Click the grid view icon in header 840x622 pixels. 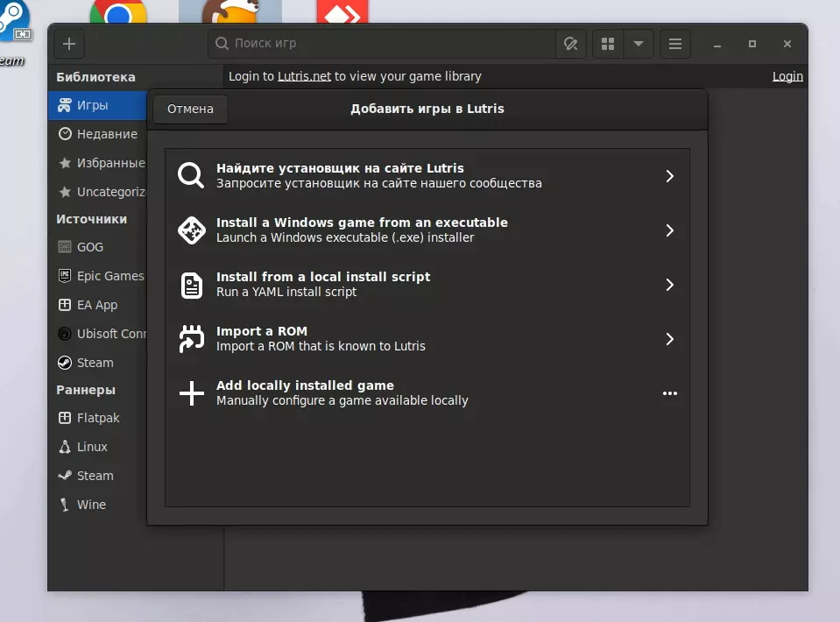608,44
